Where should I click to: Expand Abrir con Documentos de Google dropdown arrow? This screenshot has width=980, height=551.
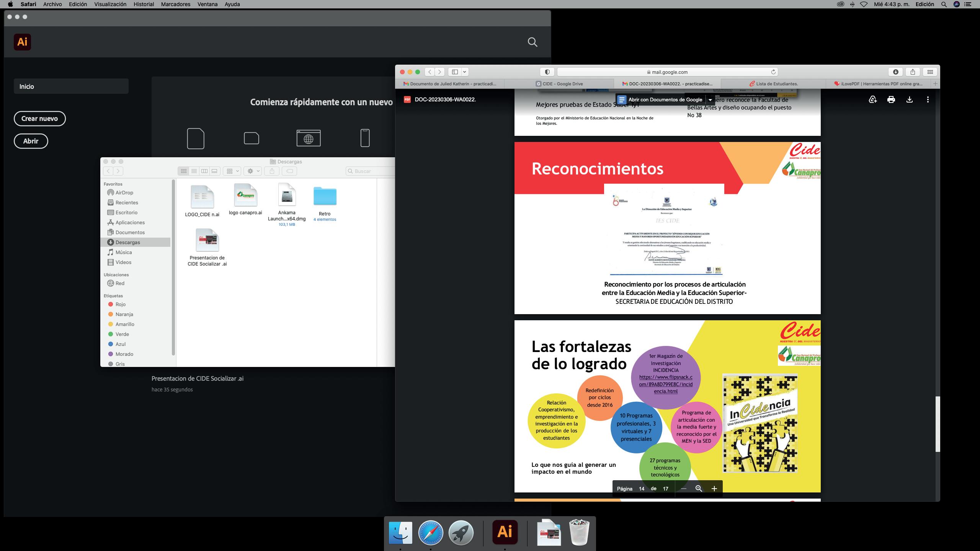click(710, 99)
